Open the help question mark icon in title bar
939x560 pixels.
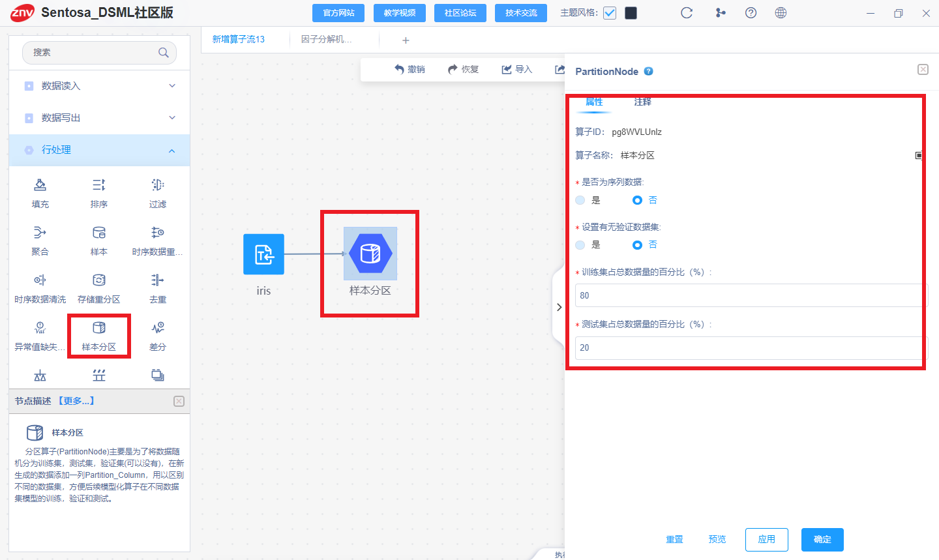click(751, 13)
